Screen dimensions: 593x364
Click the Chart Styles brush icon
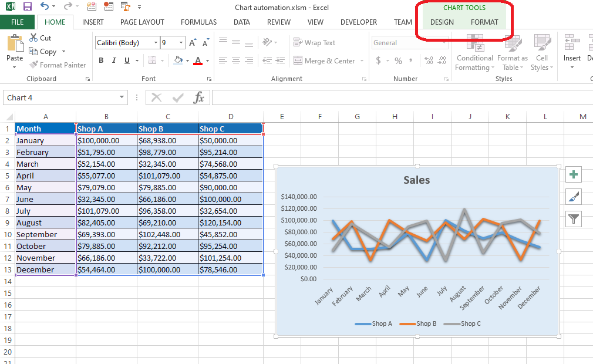[x=573, y=197]
